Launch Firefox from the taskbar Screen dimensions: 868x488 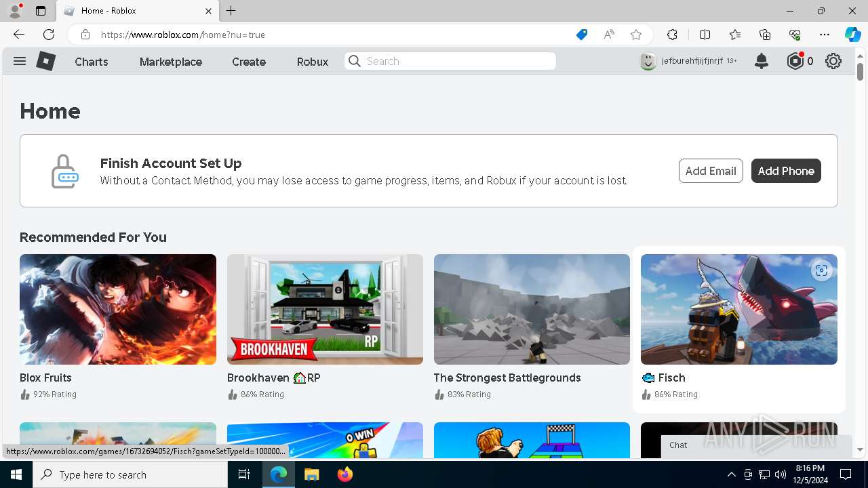(x=345, y=474)
